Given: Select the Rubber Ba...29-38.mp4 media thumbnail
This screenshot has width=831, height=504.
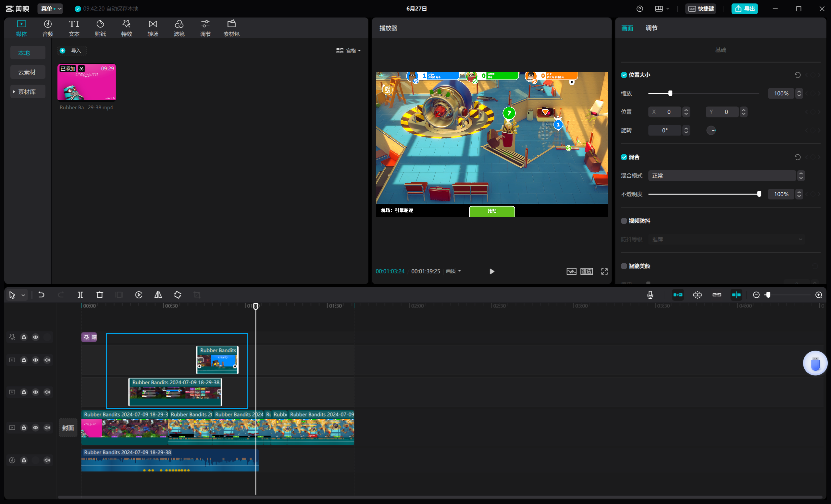Looking at the screenshot, I should point(87,82).
